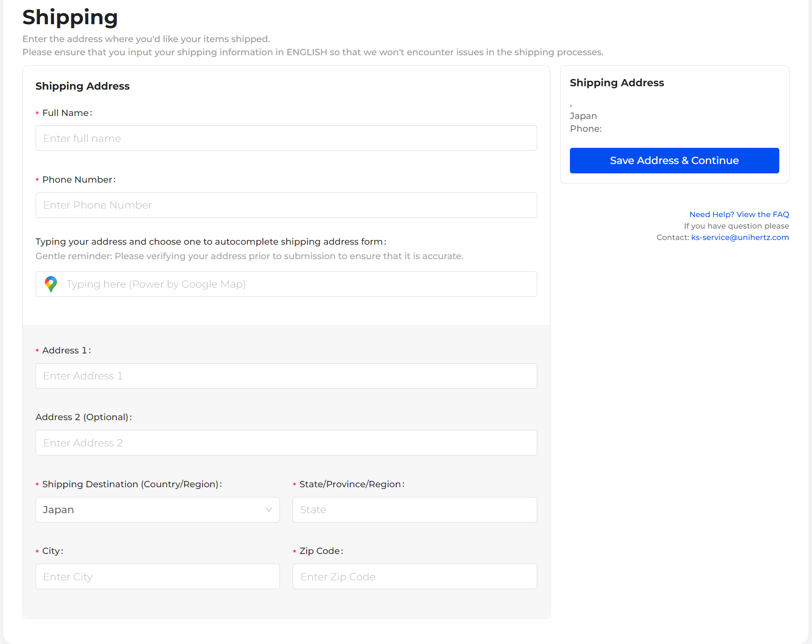Screen dimensions: 812x644
Task: Select the Enter Address 1 field
Action: (x=286, y=376)
